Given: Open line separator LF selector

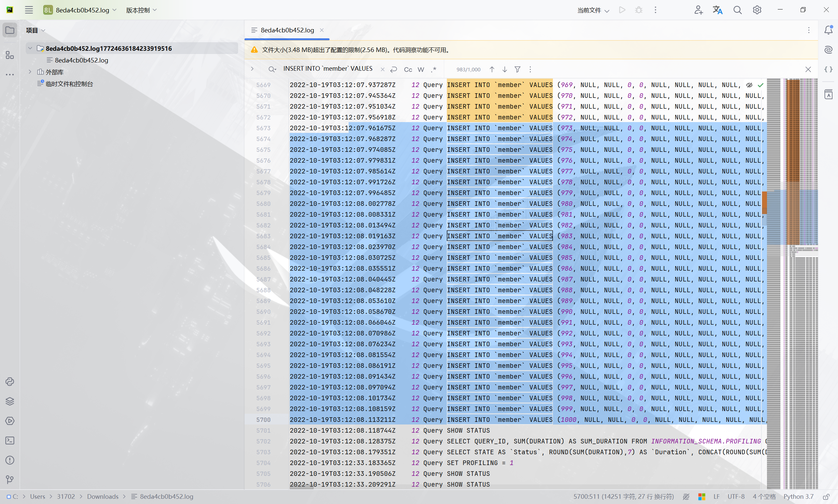Looking at the screenshot, I should click(717, 496).
